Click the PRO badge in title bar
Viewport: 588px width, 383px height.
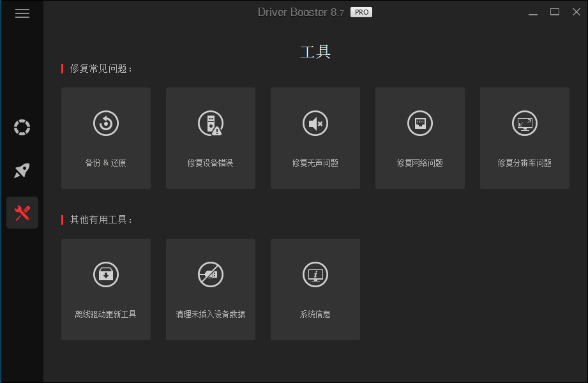click(361, 11)
